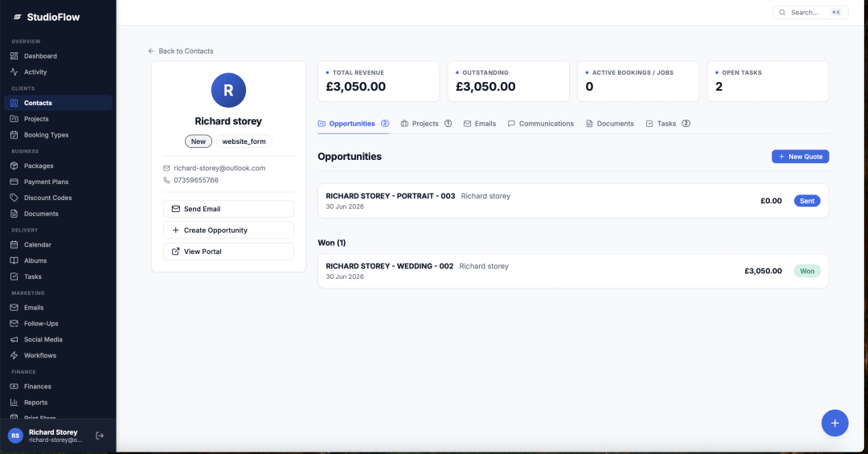Click the RS user avatar
This screenshot has width=868, height=454.
click(15, 436)
